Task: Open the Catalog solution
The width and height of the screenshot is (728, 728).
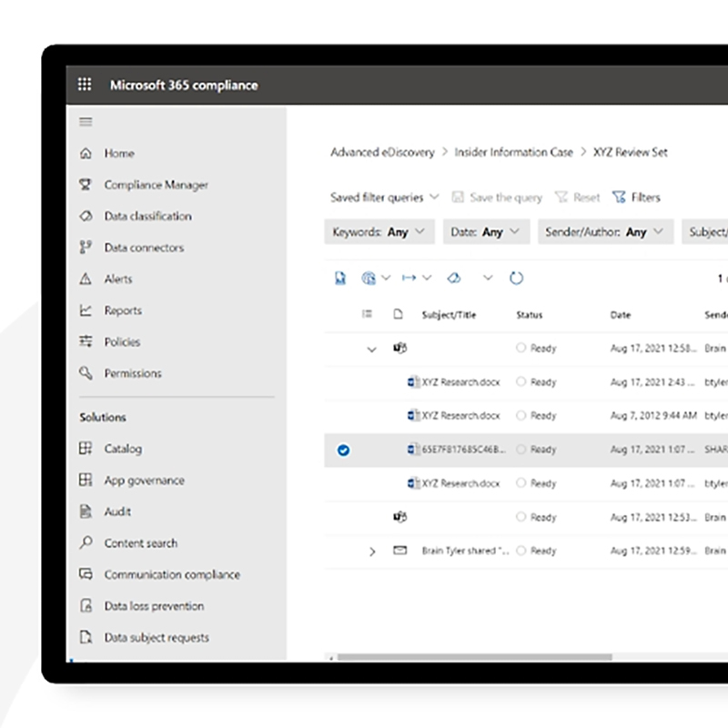Action: [111, 449]
